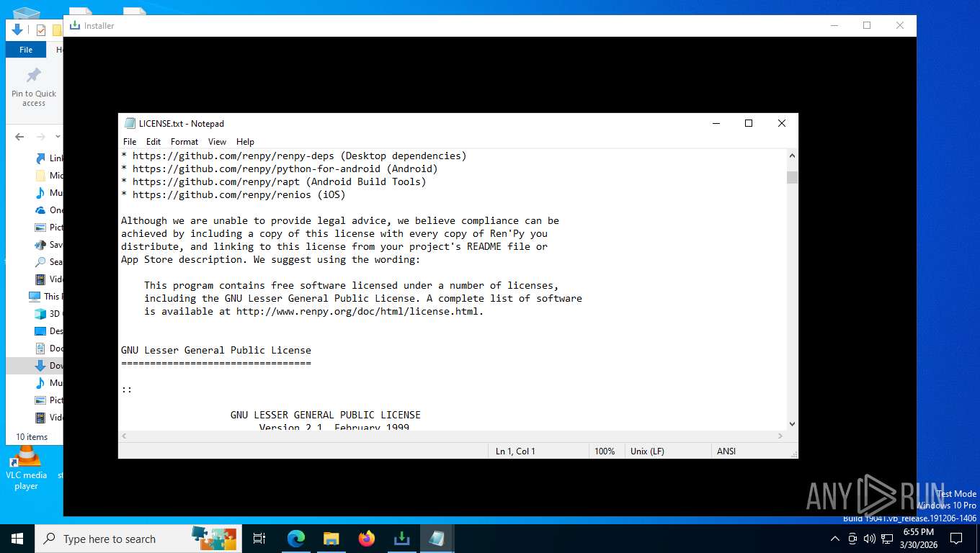Open the Notepad Help menu
The width and height of the screenshot is (980, 553).
click(245, 142)
